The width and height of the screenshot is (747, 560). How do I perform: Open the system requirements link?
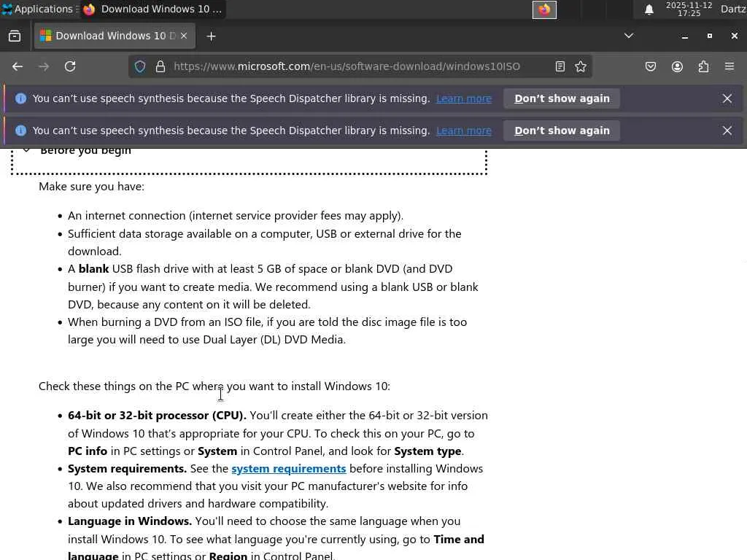click(x=289, y=469)
